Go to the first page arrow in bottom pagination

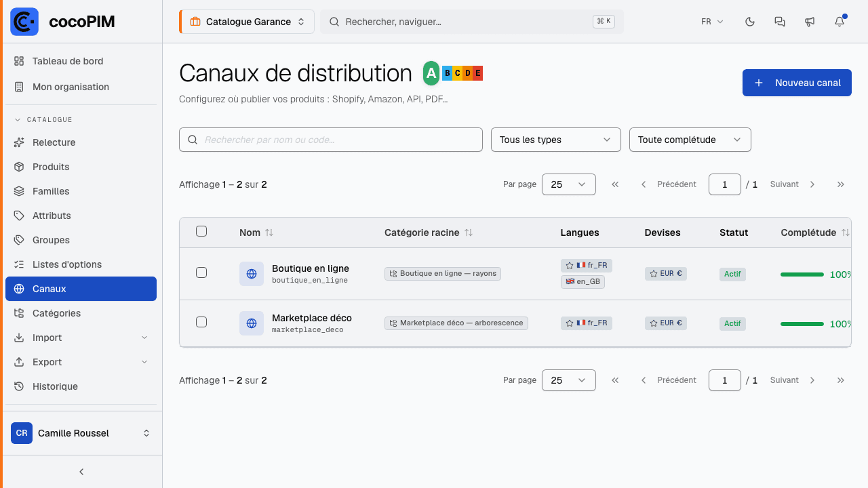tap(615, 380)
